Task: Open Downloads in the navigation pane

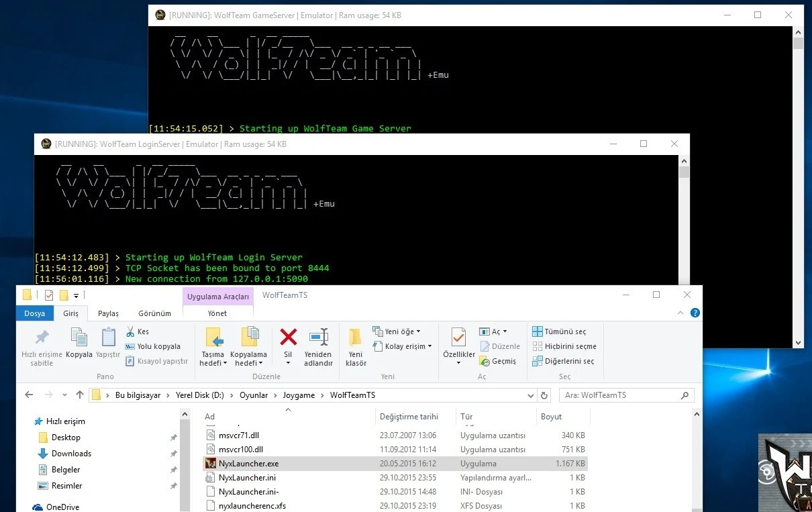Action: pos(71,454)
